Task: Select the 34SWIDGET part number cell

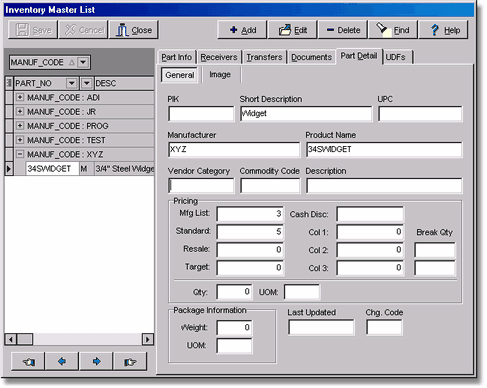Action: [x=52, y=169]
